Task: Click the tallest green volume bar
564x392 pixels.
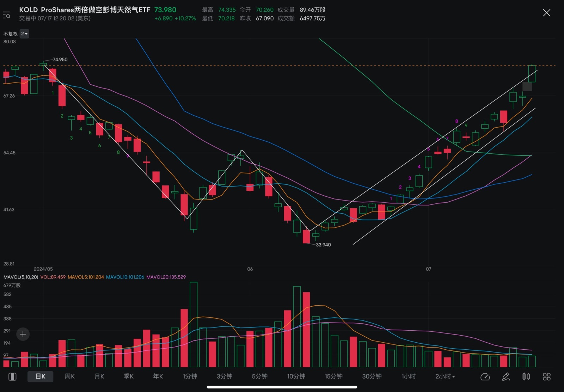Action: tap(194, 325)
